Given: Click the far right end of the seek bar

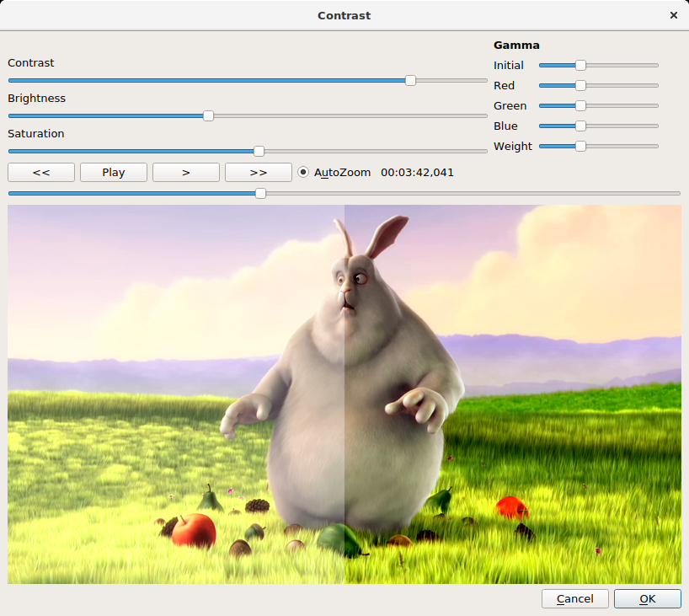Looking at the screenshot, I should (676, 193).
